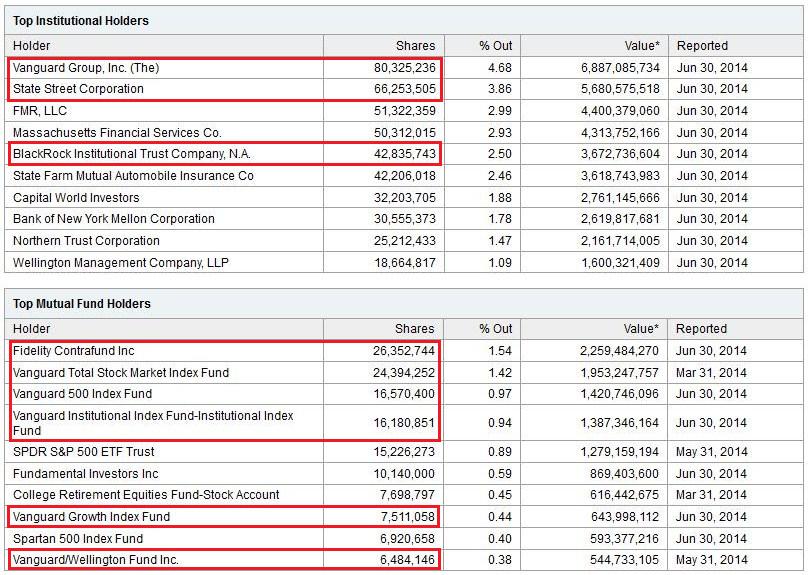
Task: Open State Farm Mutual Automobile Insurance Co
Action: pyautogui.click(x=133, y=176)
